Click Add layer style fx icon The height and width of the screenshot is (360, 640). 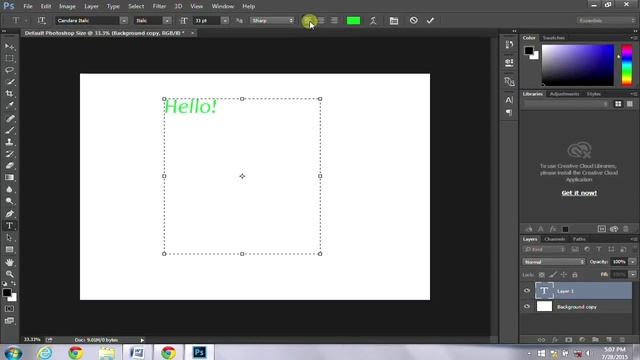pyautogui.click(x=555, y=340)
